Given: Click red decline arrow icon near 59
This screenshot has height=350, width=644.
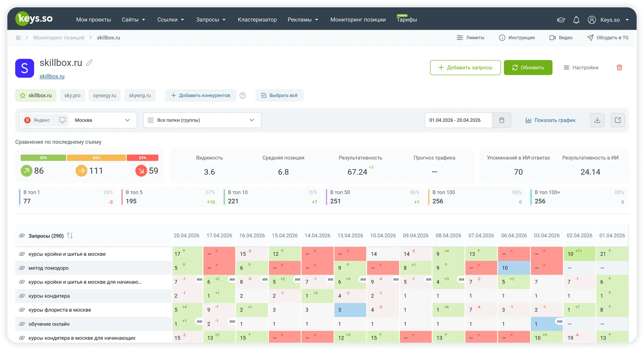Looking at the screenshot, I should [141, 171].
